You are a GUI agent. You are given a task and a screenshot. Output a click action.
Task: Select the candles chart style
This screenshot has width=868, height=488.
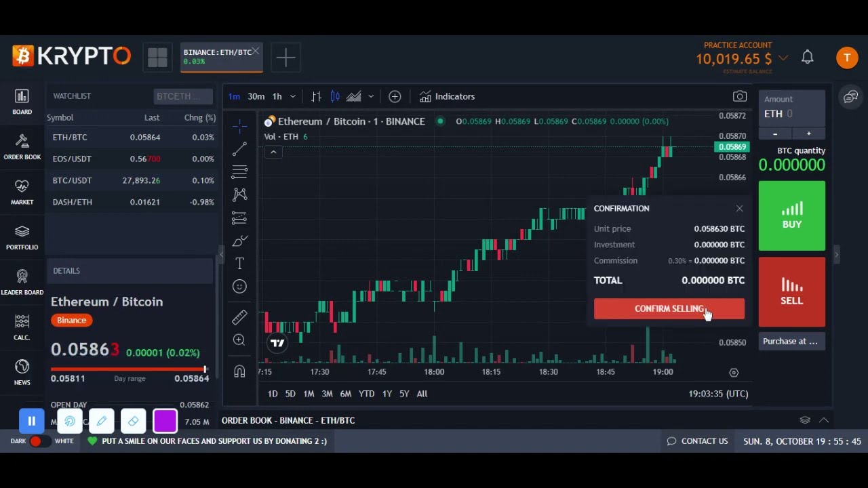click(335, 96)
